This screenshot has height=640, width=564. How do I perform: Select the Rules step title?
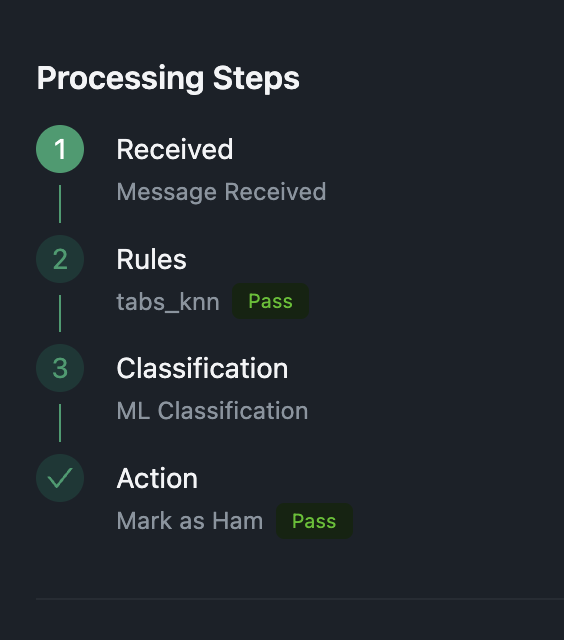(x=151, y=260)
